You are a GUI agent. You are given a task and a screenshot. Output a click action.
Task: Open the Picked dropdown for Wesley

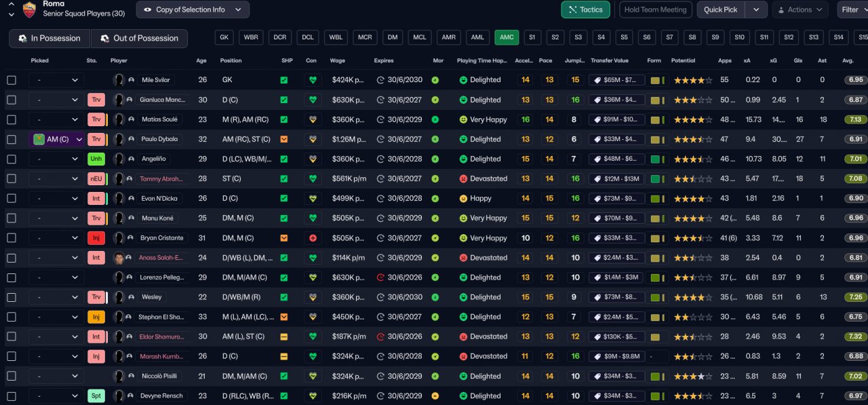tap(57, 297)
